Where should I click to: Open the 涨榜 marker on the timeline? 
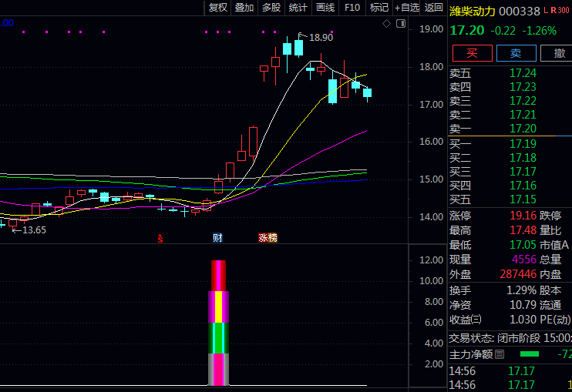click(267, 238)
